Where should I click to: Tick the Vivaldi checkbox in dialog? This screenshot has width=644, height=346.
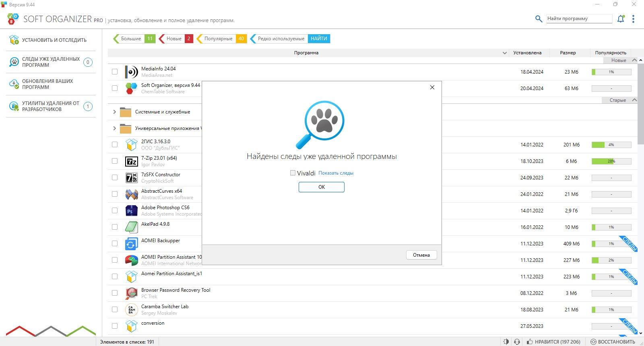293,173
